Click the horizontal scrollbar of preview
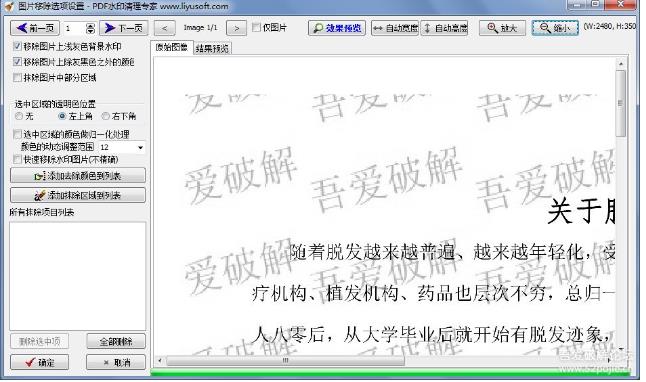Screen dimensions: 646x382 click(285, 361)
